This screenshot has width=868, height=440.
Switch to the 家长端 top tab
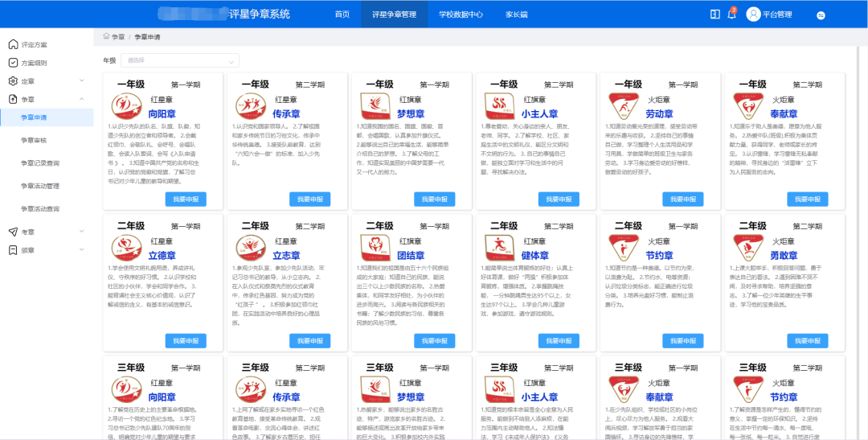click(516, 15)
